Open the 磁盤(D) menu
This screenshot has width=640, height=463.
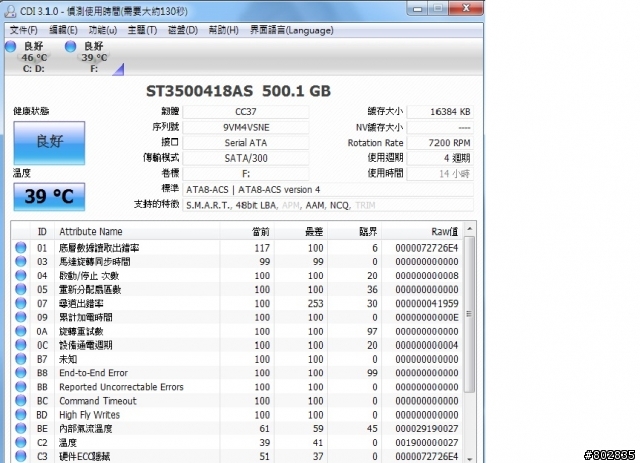point(182,30)
